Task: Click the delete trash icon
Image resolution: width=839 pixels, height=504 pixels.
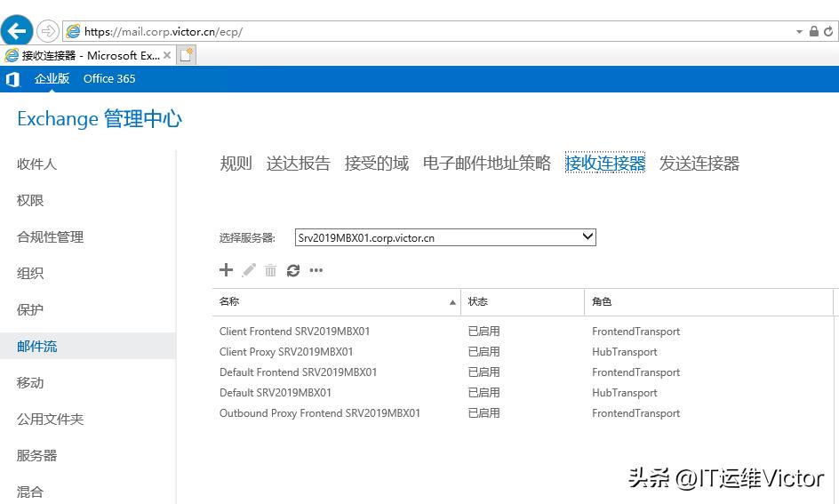Action: click(271, 271)
